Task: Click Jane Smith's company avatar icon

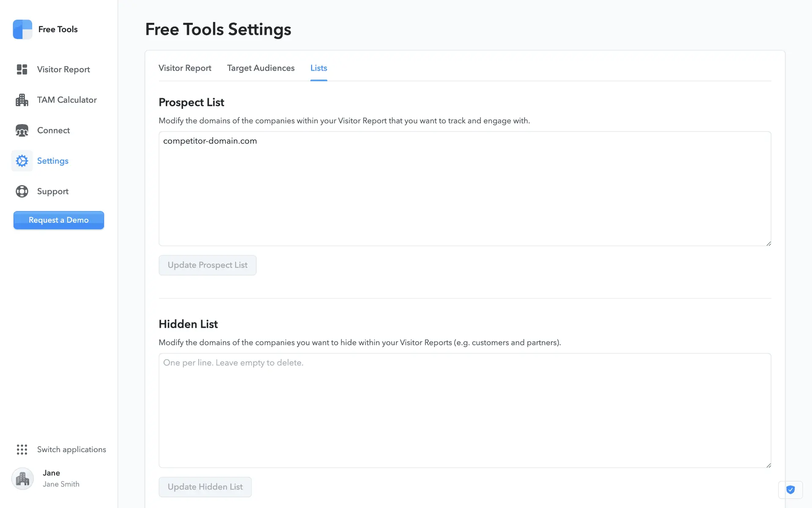Action: coord(22,479)
